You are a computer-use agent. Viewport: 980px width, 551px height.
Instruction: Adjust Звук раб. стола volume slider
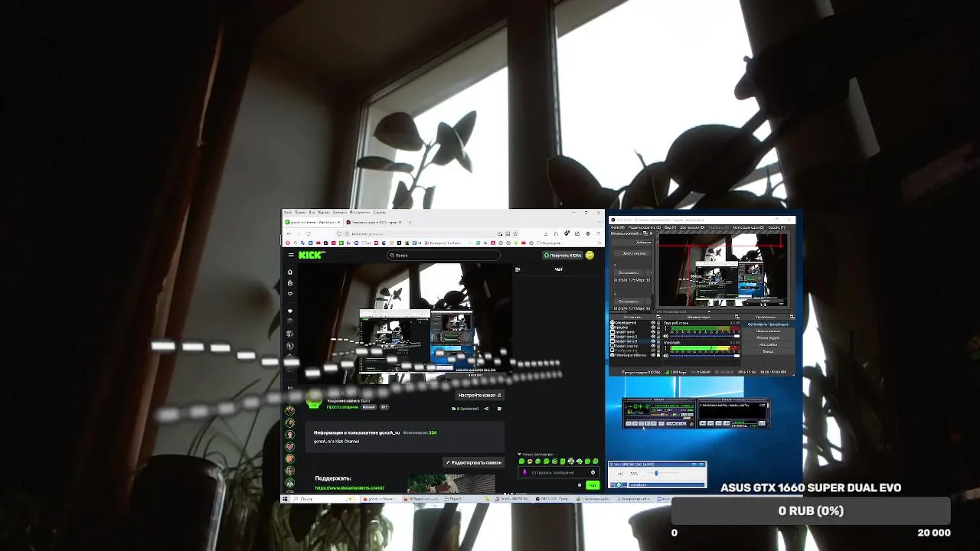point(704,336)
